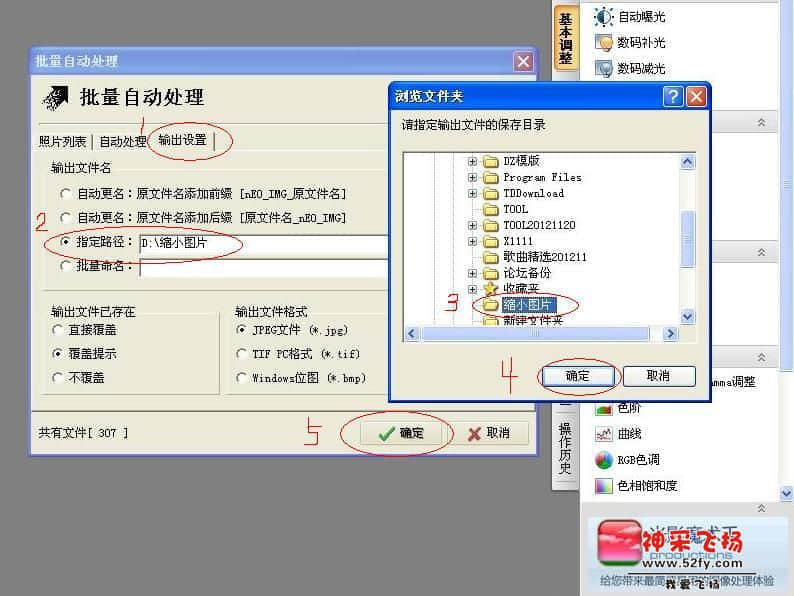794x596 pixels.
Task: Click the 指定路径 path input field
Action: (264, 244)
